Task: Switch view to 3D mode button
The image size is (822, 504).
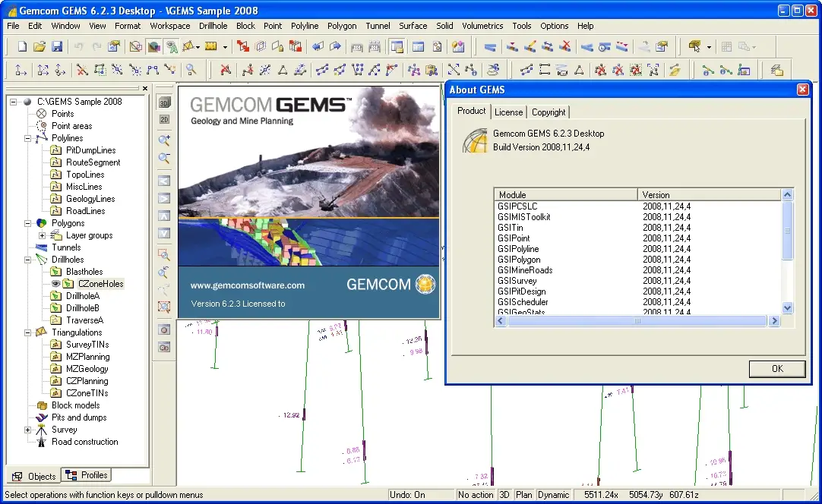Action: click(164, 102)
